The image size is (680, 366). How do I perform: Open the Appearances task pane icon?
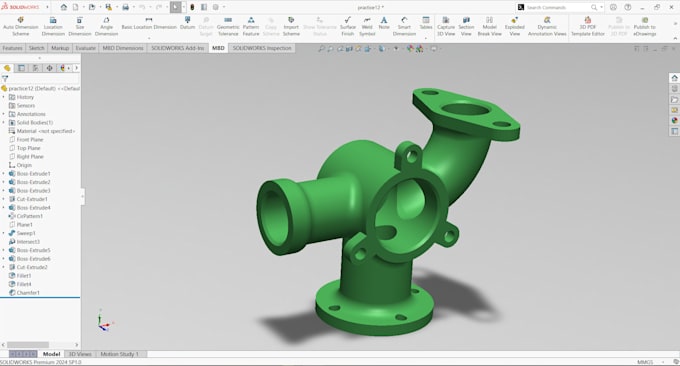coord(674,120)
